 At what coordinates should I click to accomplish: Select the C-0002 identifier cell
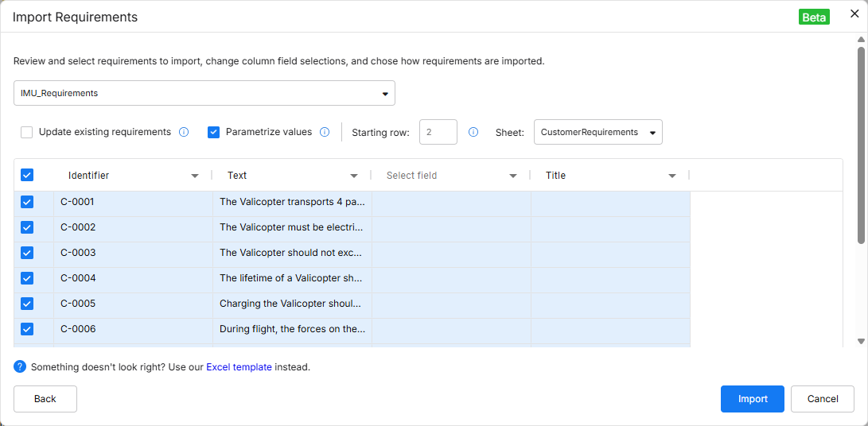point(134,227)
